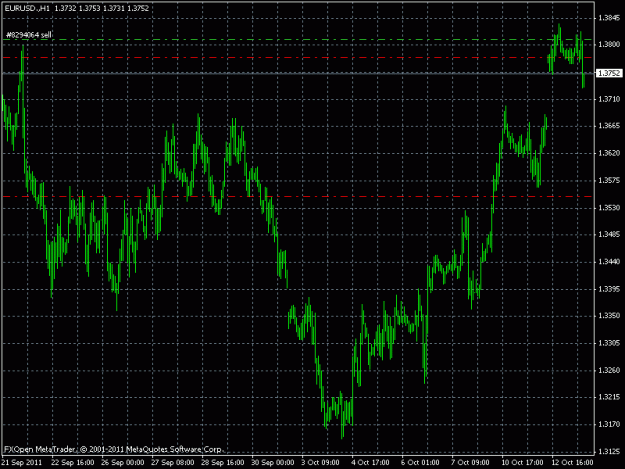Select the #8294064 sell order label
The image size is (625, 469).
coord(29,35)
